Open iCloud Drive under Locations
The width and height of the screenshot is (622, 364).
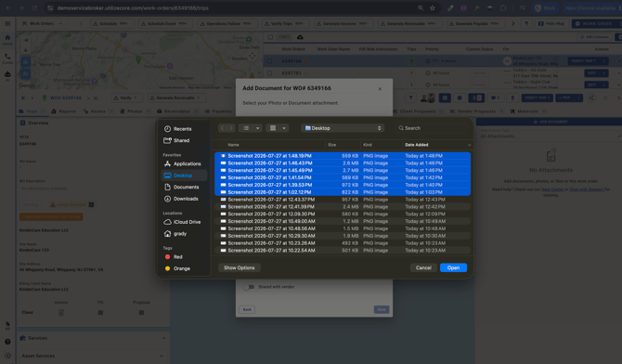[183, 222]
